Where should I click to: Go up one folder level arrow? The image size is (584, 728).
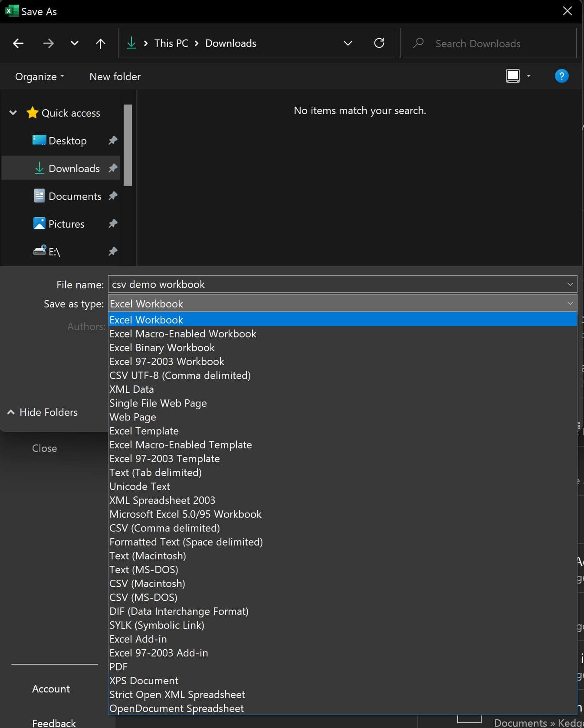[100, 43]
